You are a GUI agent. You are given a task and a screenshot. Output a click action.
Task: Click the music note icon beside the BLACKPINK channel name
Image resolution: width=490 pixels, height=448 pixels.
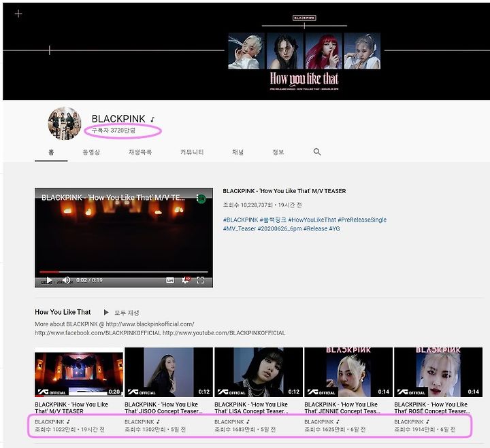pos(152,119)
